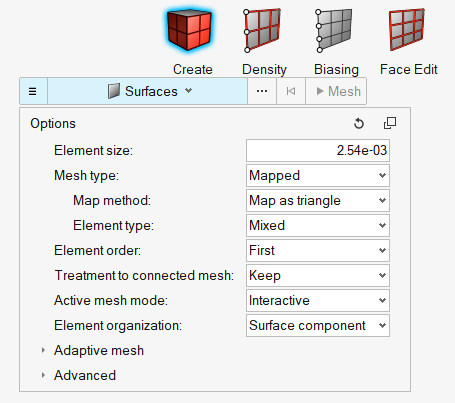This screenshot has height=403, width=455.
Task: Activate the Face Edit tool
Action: point(407,30)
